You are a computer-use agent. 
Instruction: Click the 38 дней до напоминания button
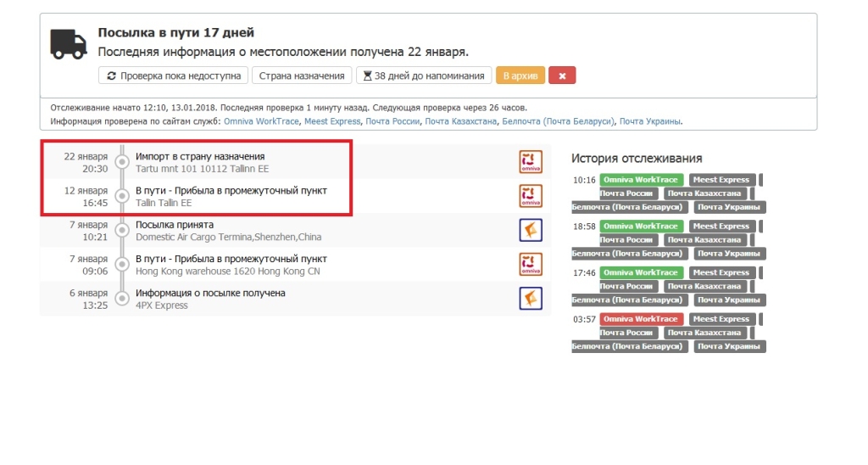pyautogui.click(x=424, y=76)
